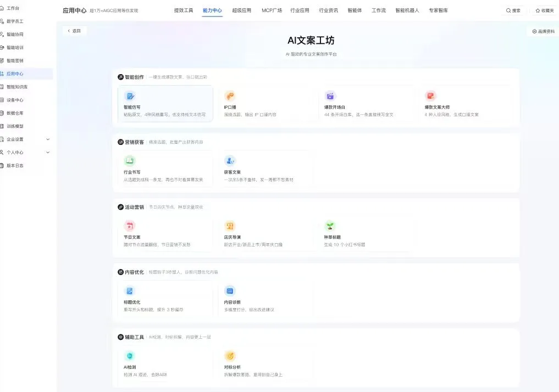Open the 工作流 tab
The image size is (559, 392).
(x=379, y=10)
